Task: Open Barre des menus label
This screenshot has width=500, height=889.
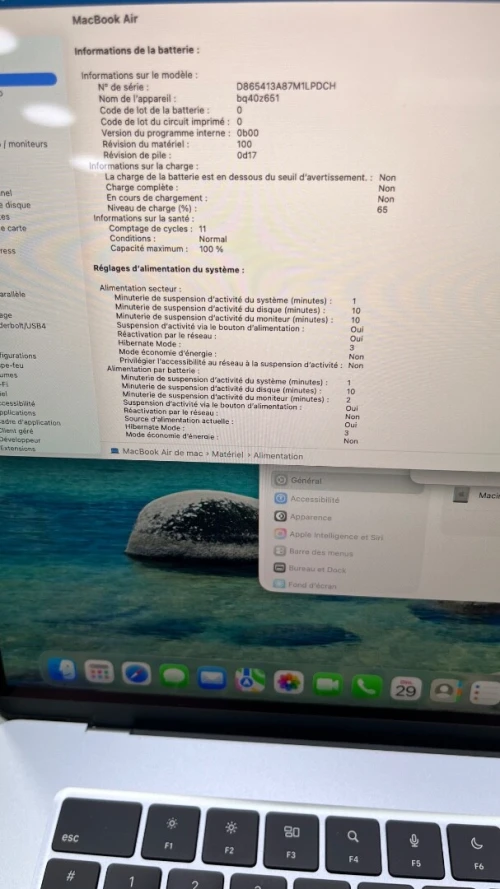Action: (321, 552)
